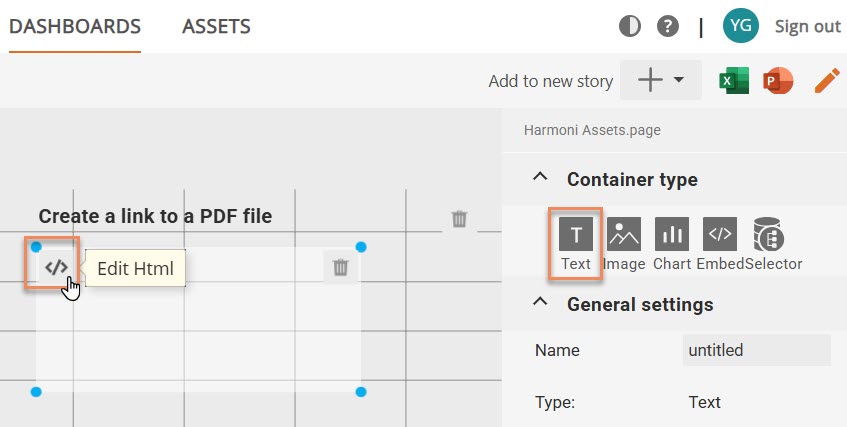
Task: Delete the 'Create a link' title row
Action: (x=459, y=219)
